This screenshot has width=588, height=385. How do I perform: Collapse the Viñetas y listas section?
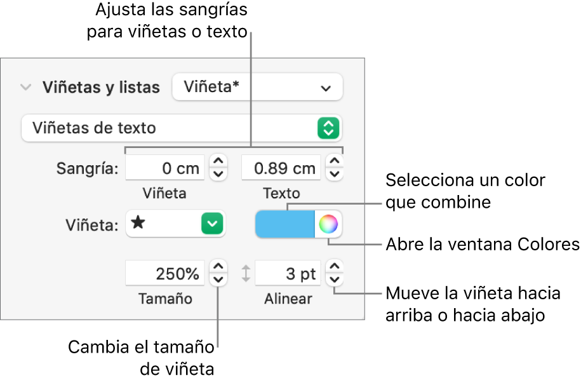click(25, 87)
